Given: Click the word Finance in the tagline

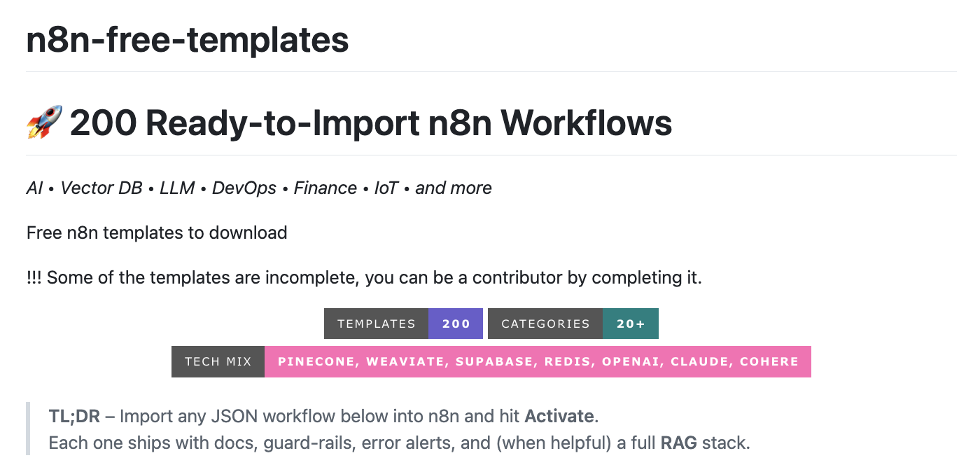Looking at the screenshot, I should [x=325, y=188].
